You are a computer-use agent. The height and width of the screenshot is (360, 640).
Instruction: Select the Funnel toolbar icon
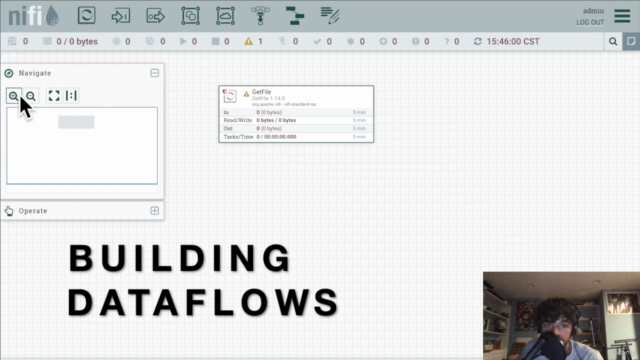pyautogui.click(x=260, y=16)
